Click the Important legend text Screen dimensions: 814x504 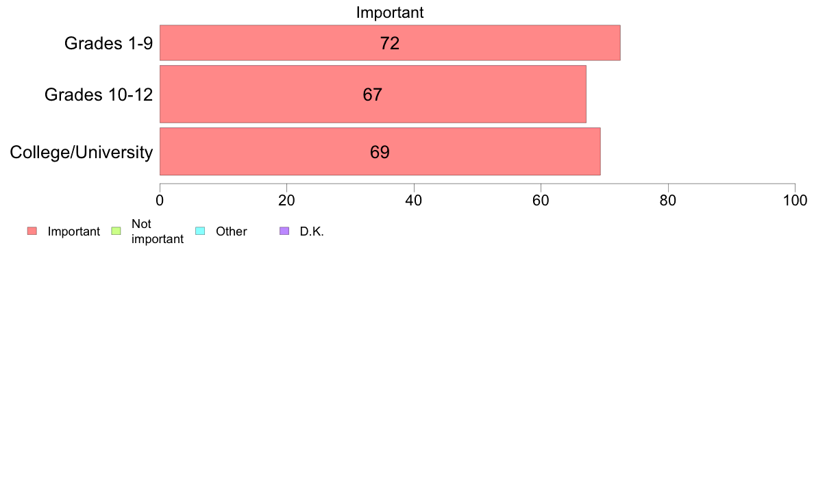point(74,231)
